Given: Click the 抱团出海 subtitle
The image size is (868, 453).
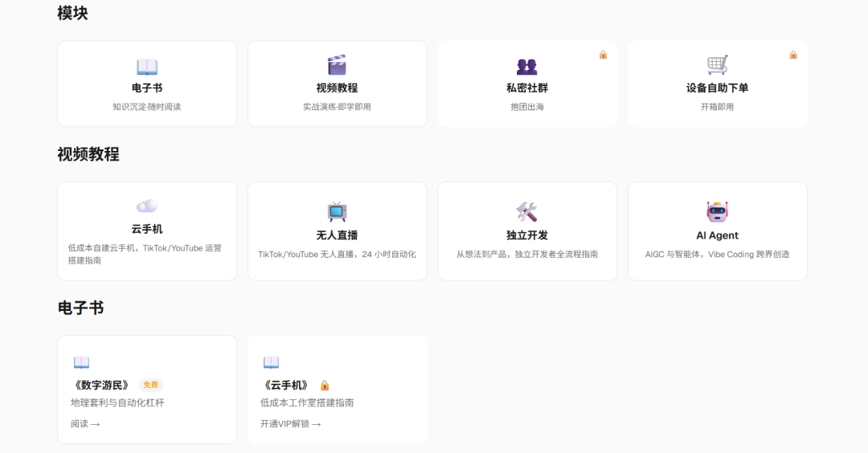Looking at the screenshot, I should pyautogui.click(x=527, y=107).
